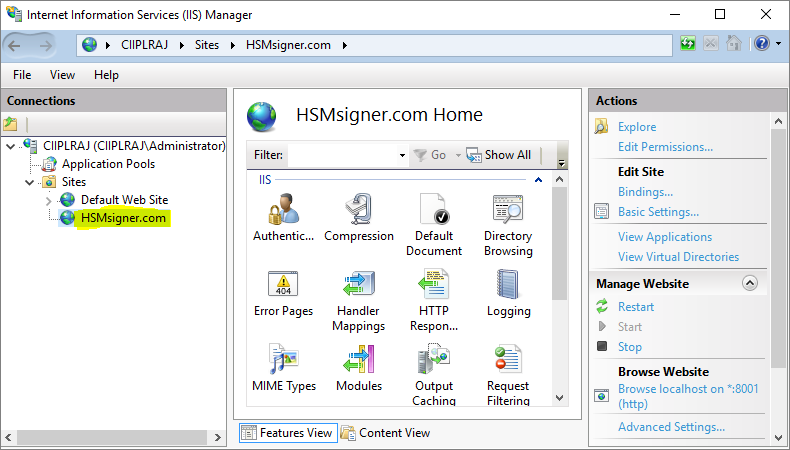Image resolution: width=790 pixels, height=450 pixels.
Task: Open the Filter combo box dropdown
Action: pyautogui.click(x=402, y=155)
